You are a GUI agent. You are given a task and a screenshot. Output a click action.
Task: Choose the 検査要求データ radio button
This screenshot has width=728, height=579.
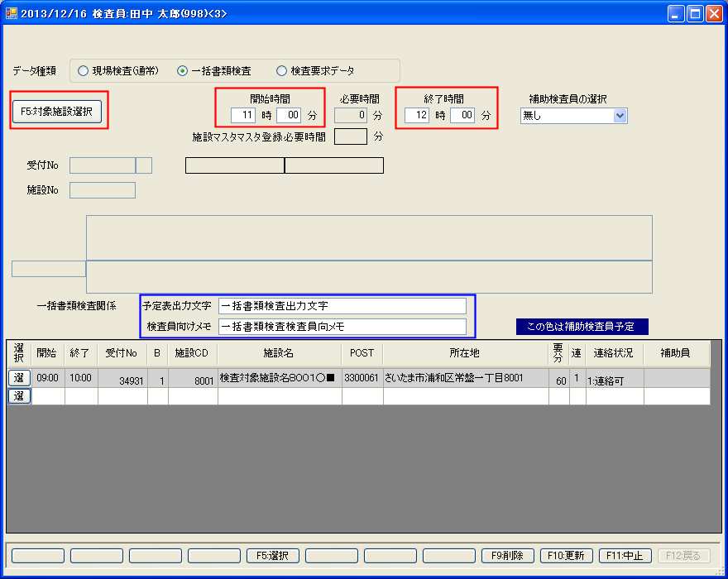(x=282, y=71)
